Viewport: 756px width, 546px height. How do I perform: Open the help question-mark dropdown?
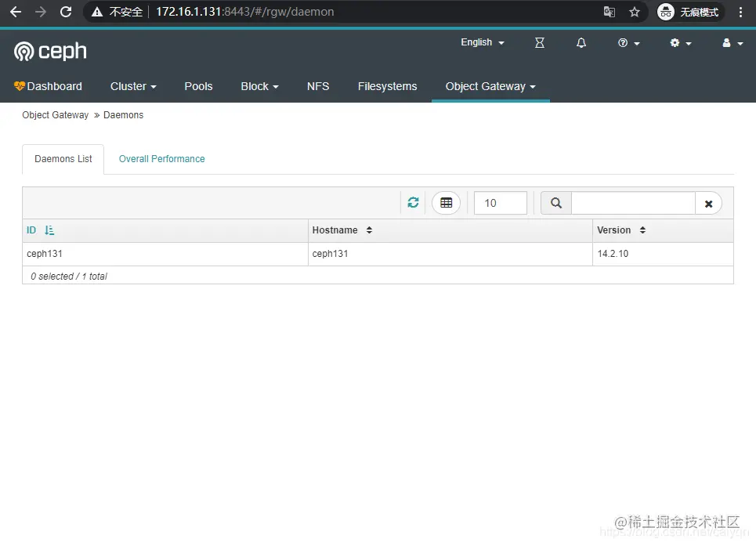tap(629, 43)
